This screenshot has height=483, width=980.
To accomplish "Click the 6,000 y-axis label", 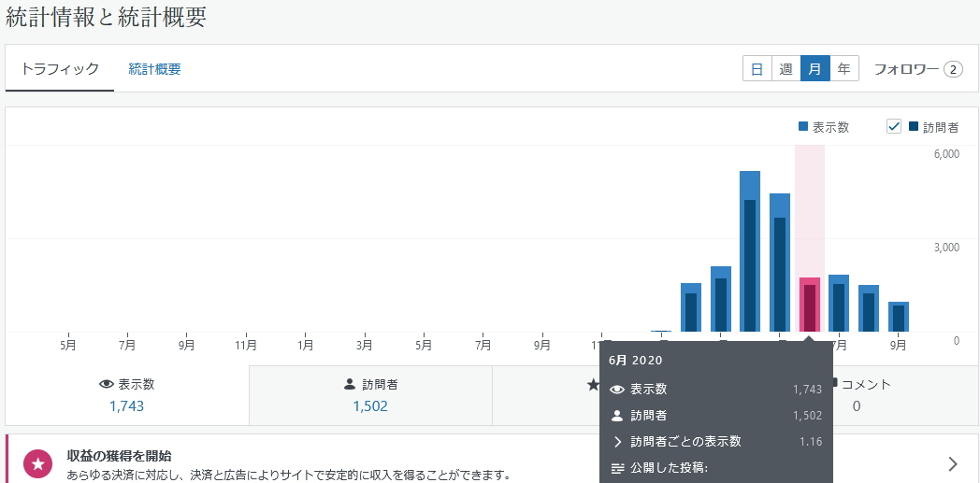I will coord(947,154).
